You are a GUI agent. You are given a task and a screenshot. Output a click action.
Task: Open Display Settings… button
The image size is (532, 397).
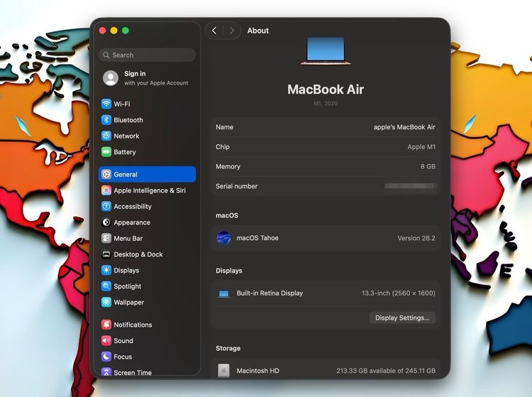pos(402,317)
